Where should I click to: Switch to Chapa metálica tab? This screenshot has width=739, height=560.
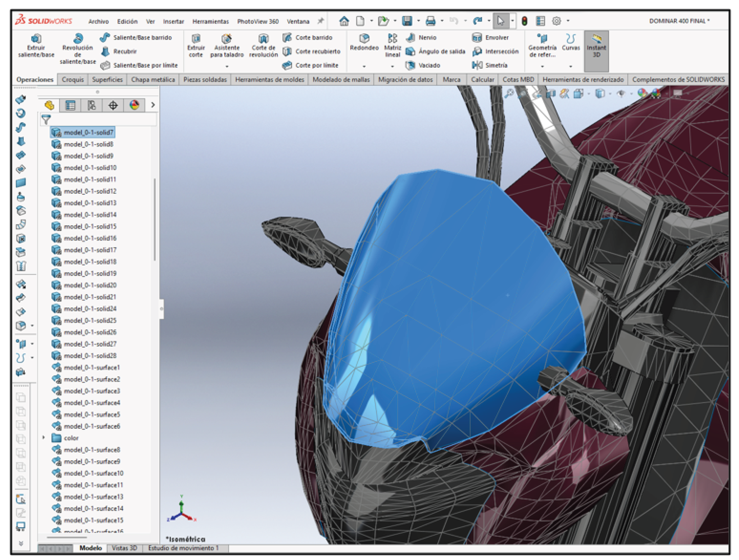pos(153,80)
